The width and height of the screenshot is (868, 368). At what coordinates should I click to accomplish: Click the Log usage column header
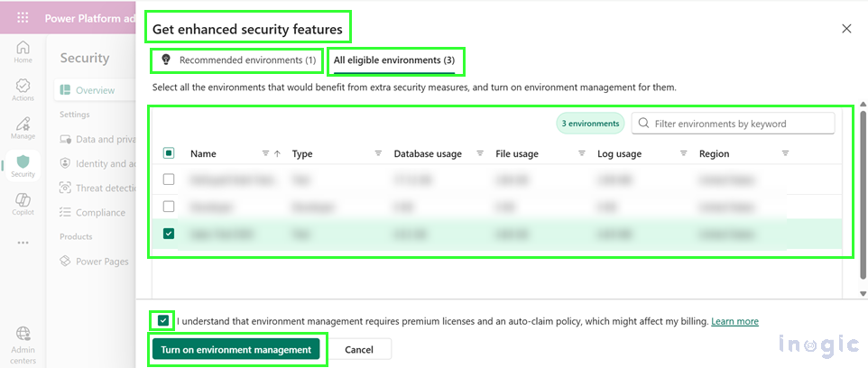(620, 154)
